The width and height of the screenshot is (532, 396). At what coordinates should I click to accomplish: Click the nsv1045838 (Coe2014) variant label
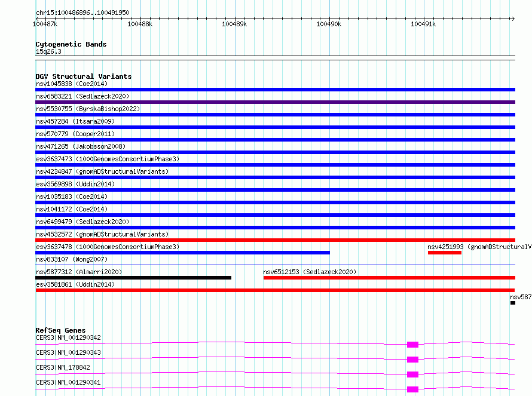click(71, 84)
